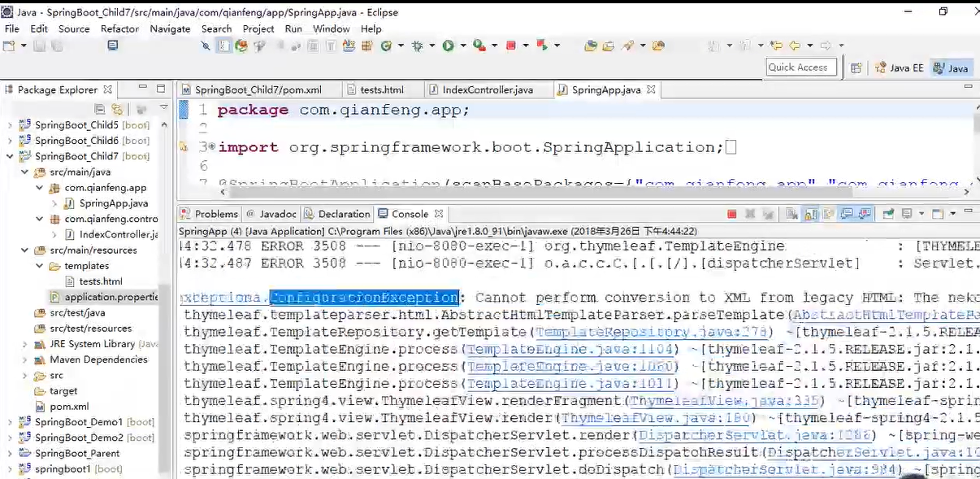Switch to the Java EE perspective
Screen dimensions: 980x479
[x=900, y=67]
